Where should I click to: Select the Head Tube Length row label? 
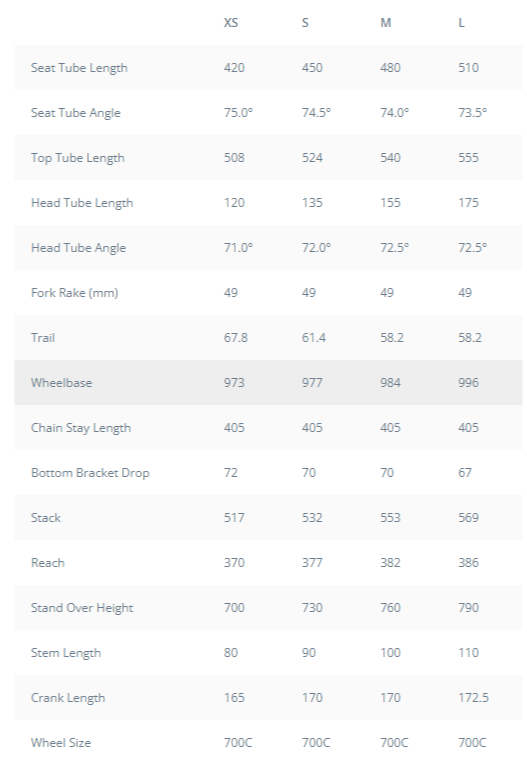82,203
